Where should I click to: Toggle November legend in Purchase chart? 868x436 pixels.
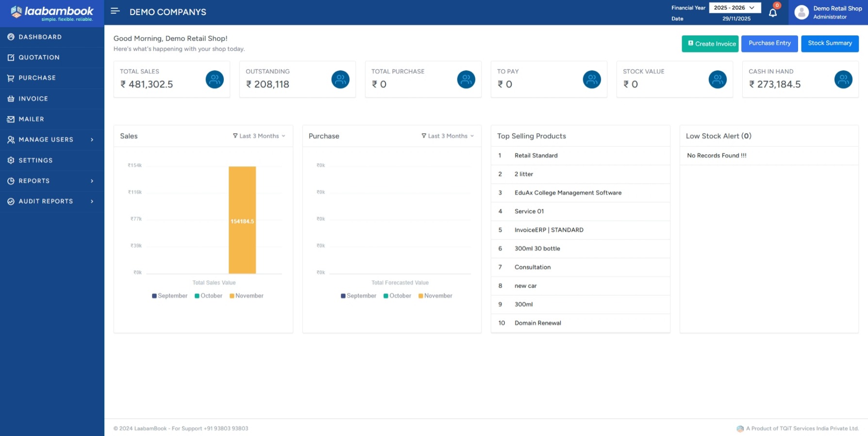(x=435, y=296)
